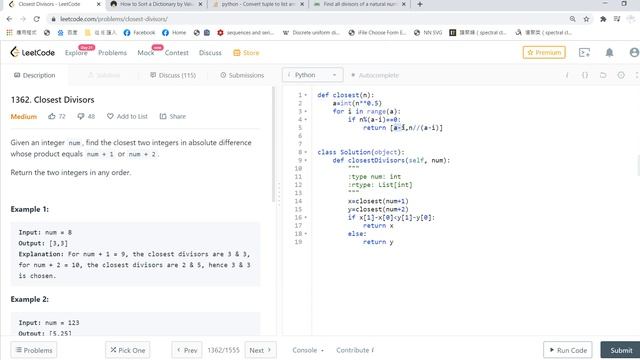Fold the else block at line 18
This screenshot has height=360, width=640.
tap(306, 234)
